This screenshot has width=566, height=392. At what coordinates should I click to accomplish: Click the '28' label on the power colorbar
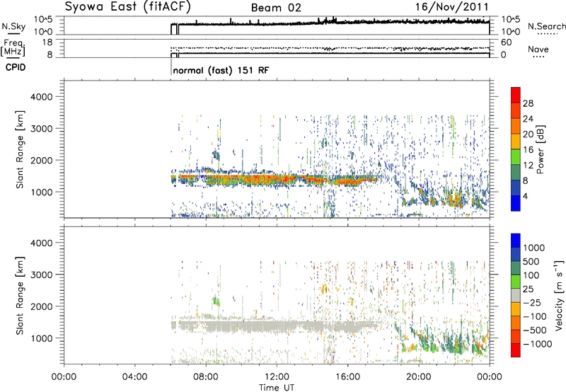(x=528, y=103)
